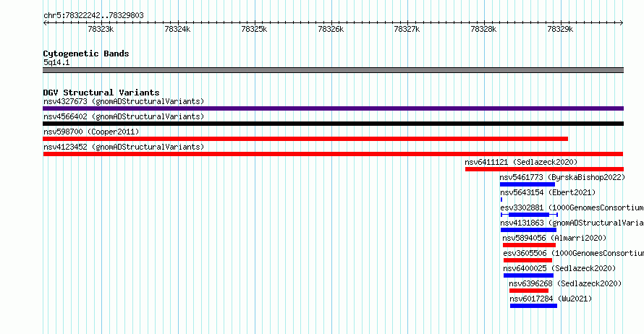Select the blue nsv6017284 variant bar
644x334 pixels.
[533, 306]
